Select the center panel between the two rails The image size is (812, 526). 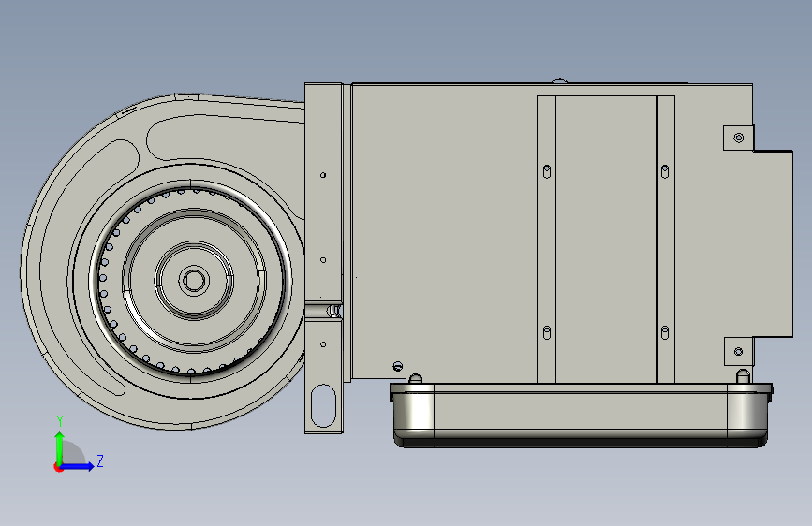[x=605, y=240]
